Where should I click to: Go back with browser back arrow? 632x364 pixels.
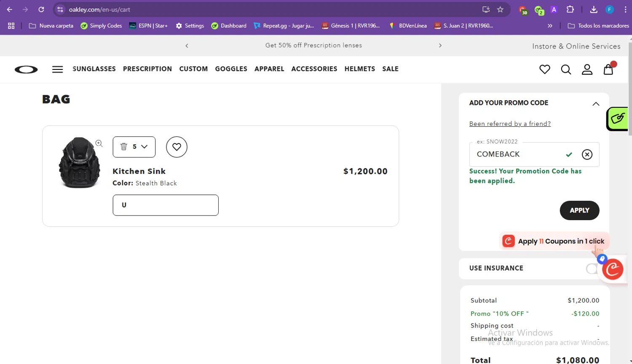coord(9,9)
